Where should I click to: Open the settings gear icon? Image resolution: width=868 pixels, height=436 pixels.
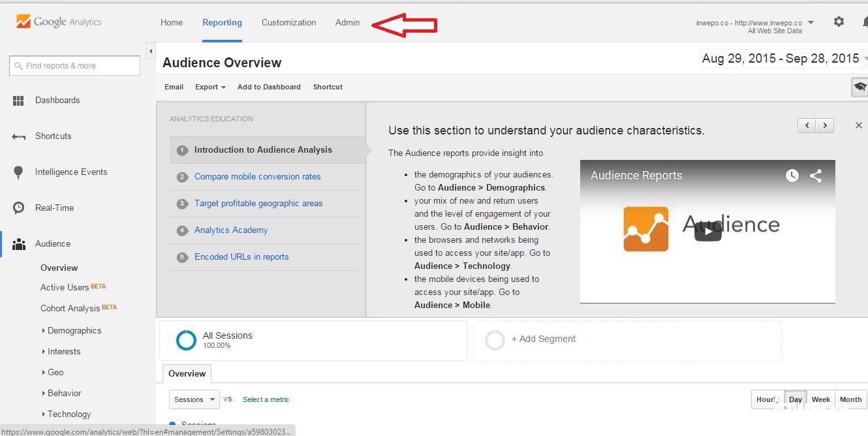tap(839, 22)
